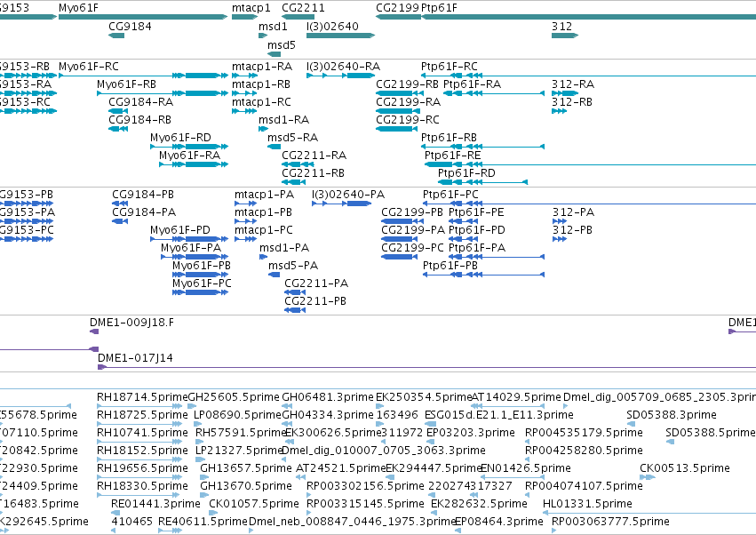Click the 312-RB transcript label
The image size is (756, 535).
coord(572,102)
